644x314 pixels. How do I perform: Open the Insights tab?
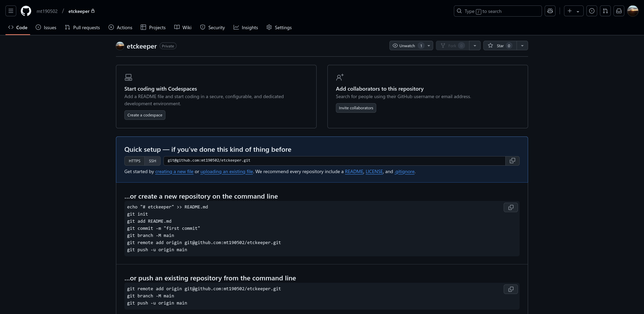point(246,27)
